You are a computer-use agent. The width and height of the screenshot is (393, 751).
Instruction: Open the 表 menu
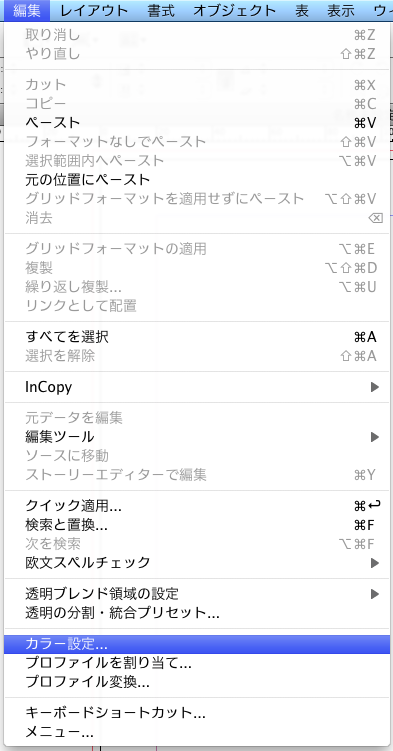pos(302,10)
